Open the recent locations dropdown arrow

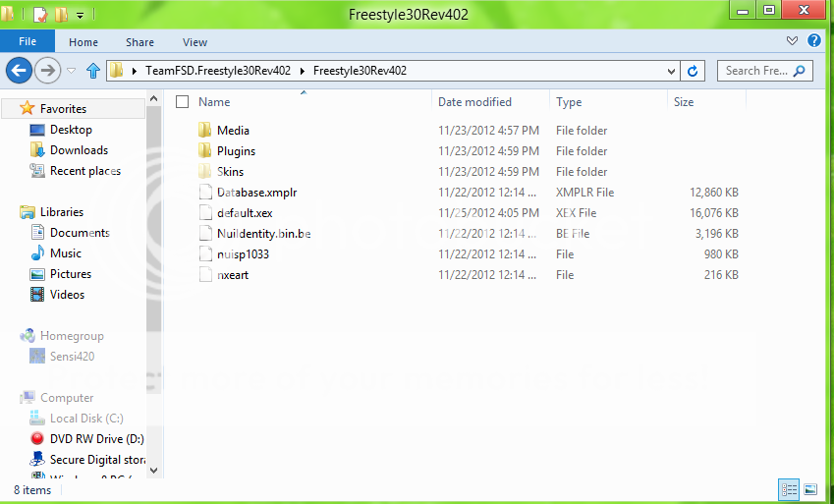[71, 71]
